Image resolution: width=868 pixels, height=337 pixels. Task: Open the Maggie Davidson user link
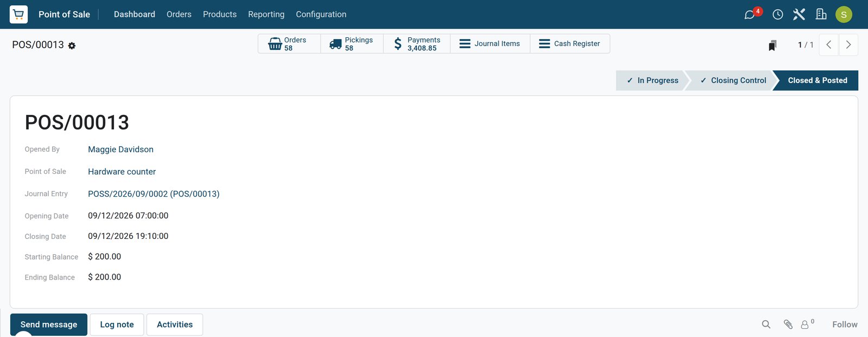pos(120,150)
